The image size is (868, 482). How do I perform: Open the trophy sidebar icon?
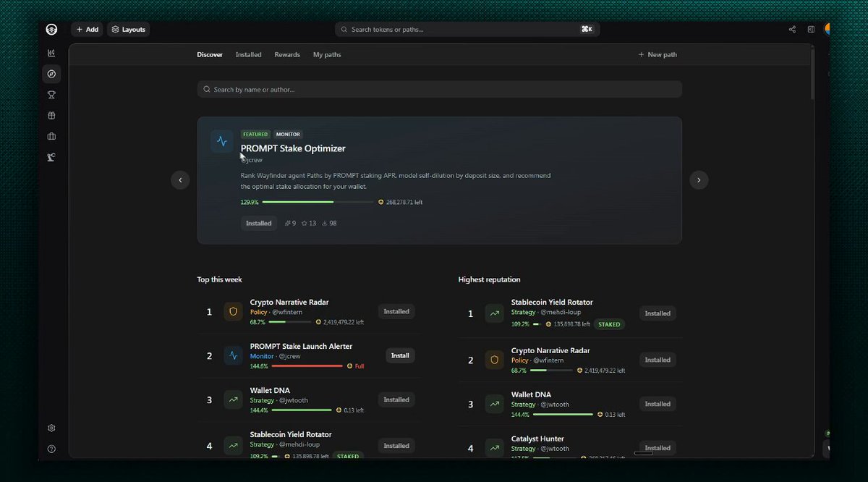point(51,95)
